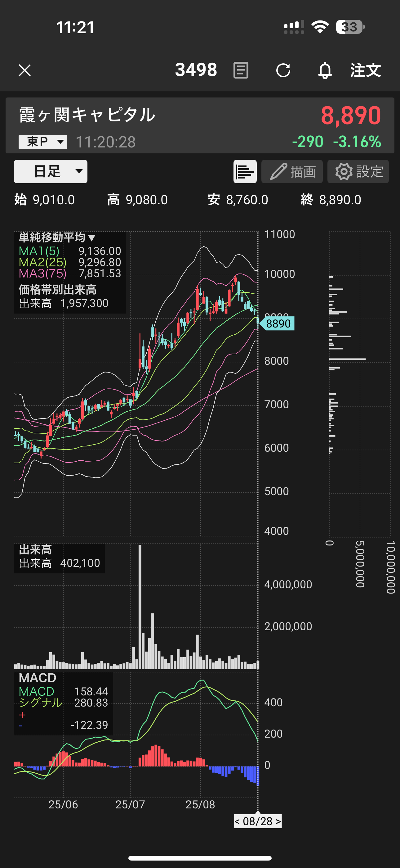The image size is (400, 868).
Task: Tap the 11000 price axis label
Action: 279,234
